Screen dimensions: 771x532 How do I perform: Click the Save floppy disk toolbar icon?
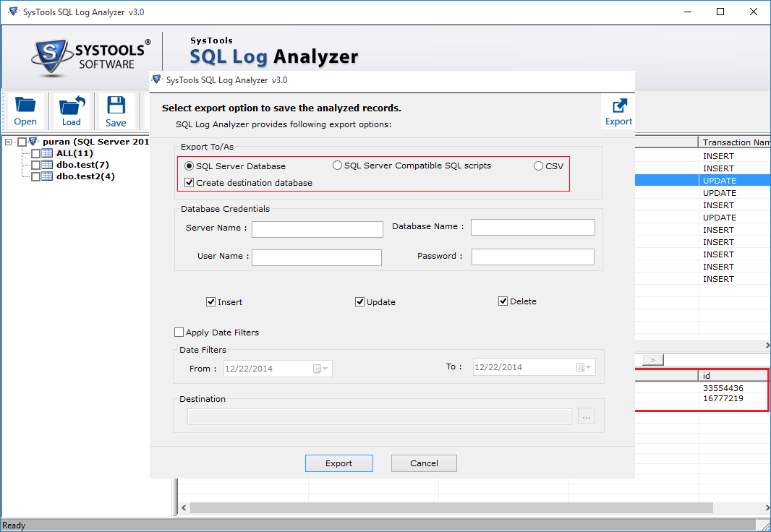[116, 111]
